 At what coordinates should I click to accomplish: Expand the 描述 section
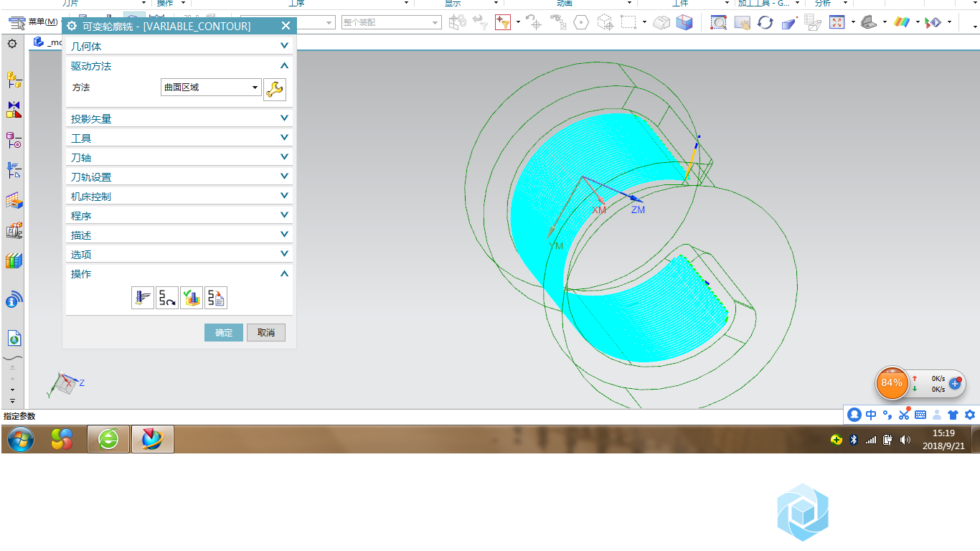179,235
